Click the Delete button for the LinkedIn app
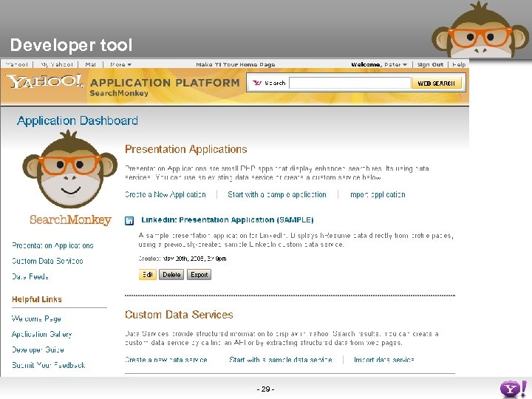Screen dimensions: 532x399 tap(171, 274)
